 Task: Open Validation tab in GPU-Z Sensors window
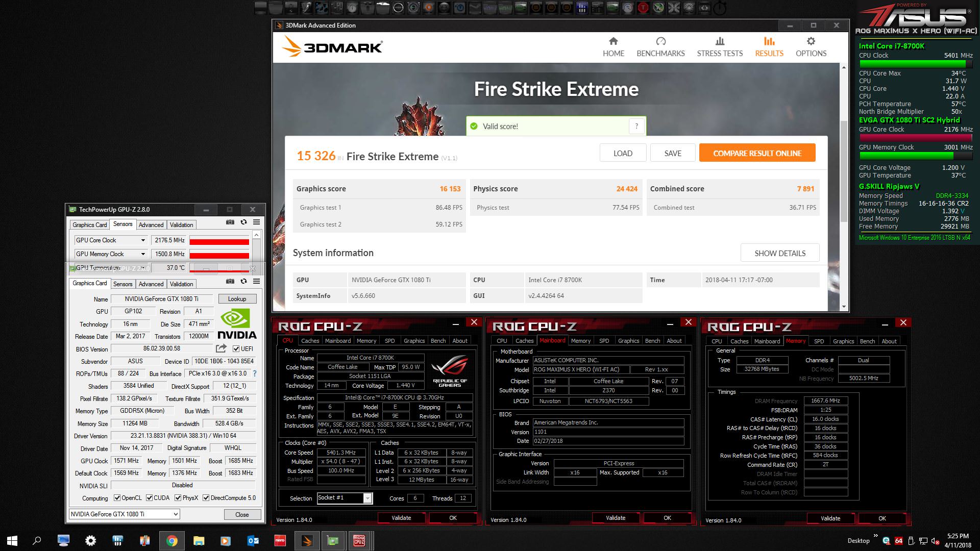pos(181,225)
